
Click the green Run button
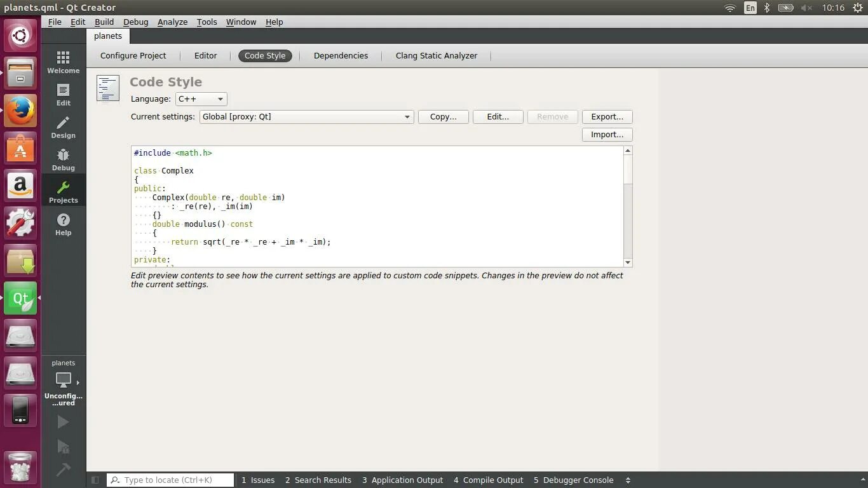tap(63, 422)
